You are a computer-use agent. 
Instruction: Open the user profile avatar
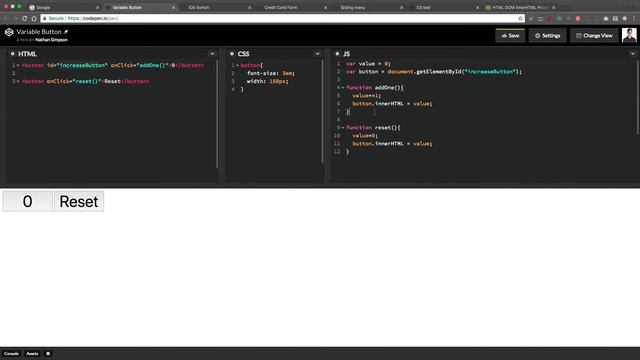click(629, 35)
